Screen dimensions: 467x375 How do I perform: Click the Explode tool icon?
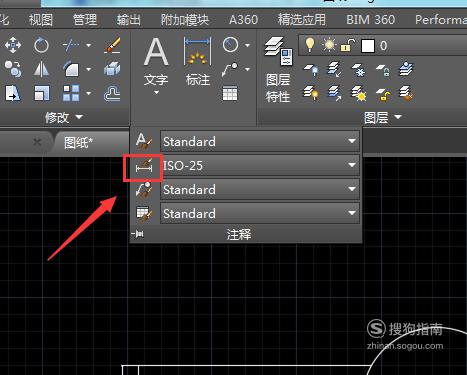click(112, 69)
